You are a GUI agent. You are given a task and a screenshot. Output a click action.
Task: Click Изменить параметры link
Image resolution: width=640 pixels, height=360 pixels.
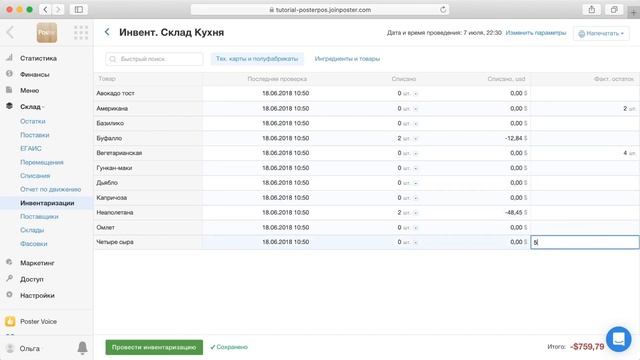(x=536, y=33)
